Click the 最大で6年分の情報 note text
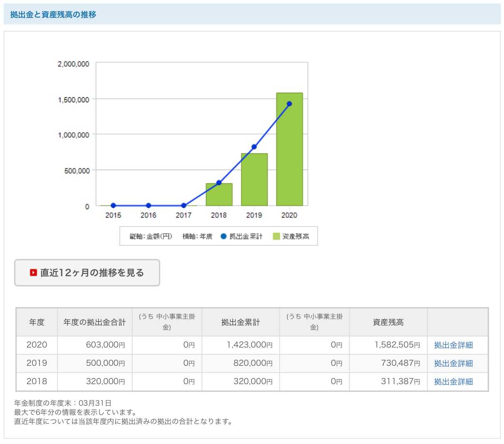This screenshot has height=444, width=504. click(x=75, y=412)
